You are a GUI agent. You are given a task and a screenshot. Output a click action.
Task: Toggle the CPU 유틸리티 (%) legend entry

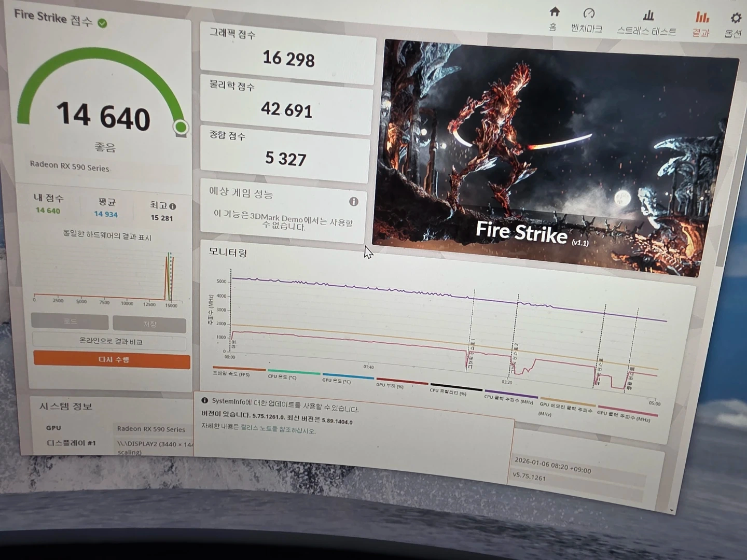pyautogui.click(x=448, y=392)
